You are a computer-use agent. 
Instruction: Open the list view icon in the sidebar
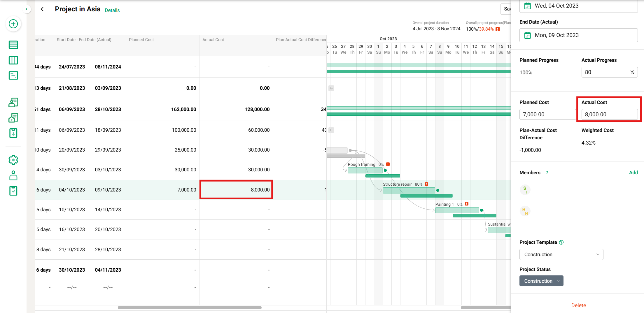(13, 45)
